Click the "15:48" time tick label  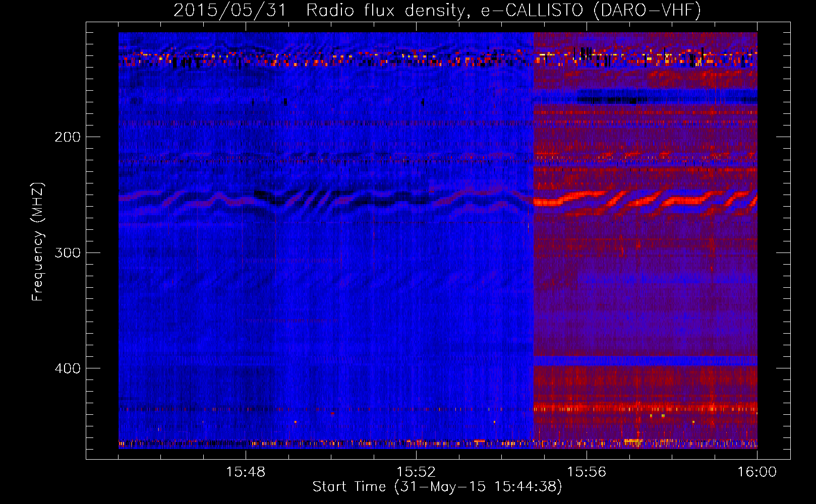(246, 472)
